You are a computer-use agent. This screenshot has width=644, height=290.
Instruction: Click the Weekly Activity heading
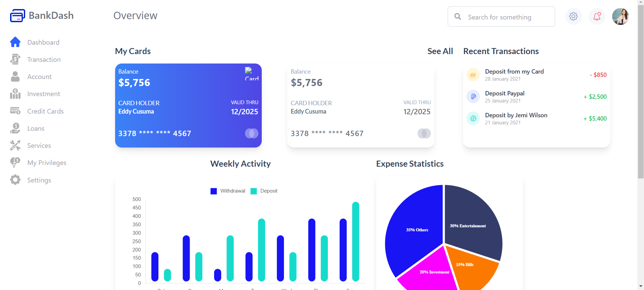point(240,164)
